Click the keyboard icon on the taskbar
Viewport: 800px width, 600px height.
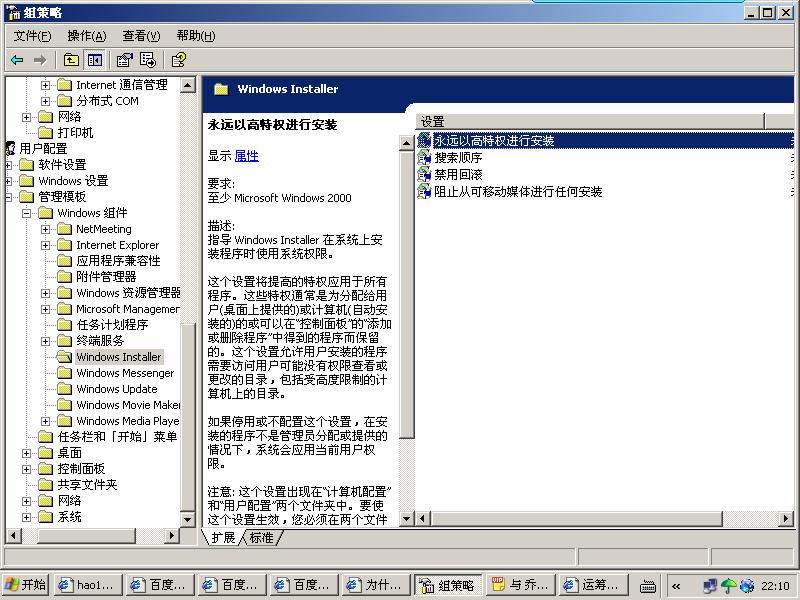pos(647,586)
